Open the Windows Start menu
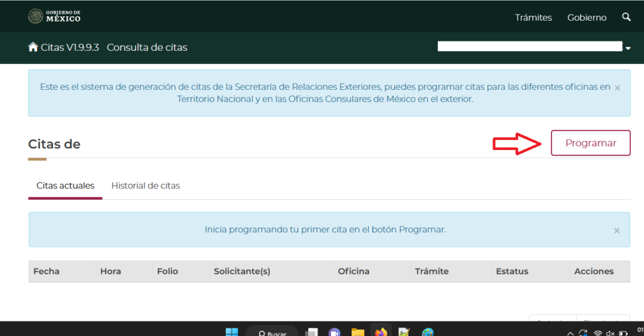The width and height of the screenshot is (644, 336). tap(231, 332)
